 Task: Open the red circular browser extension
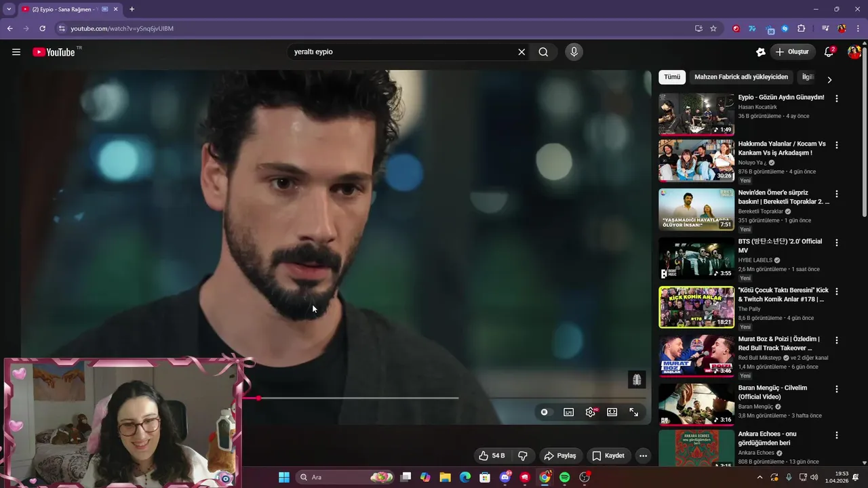(736, 28)
